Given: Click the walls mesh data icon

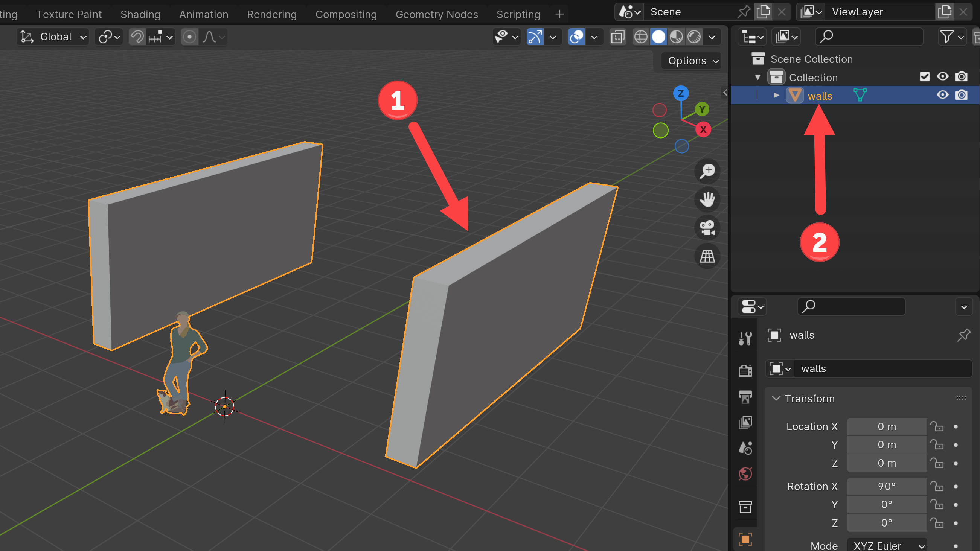Looking at the screenshot, I should 860,95.
